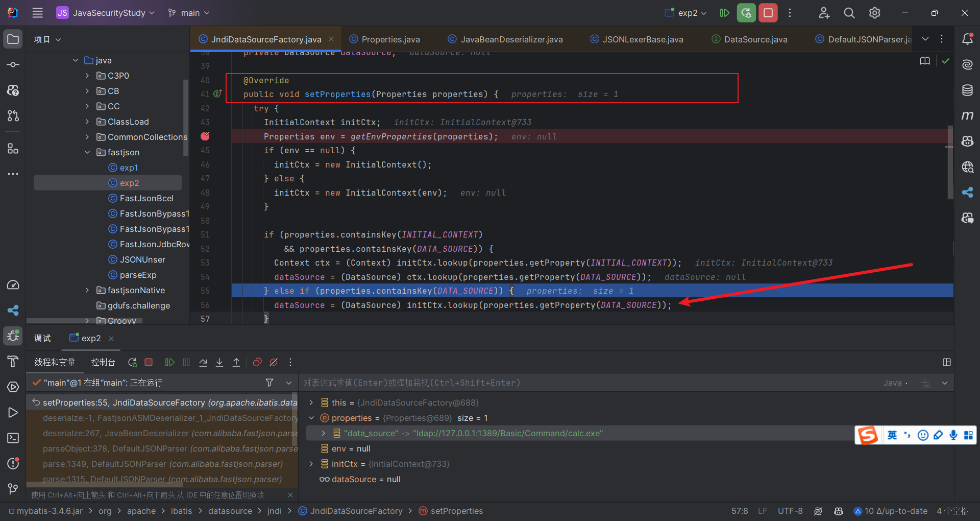
Task: Show hidden editor tabs chevron
Action: [x=925, y=39]
